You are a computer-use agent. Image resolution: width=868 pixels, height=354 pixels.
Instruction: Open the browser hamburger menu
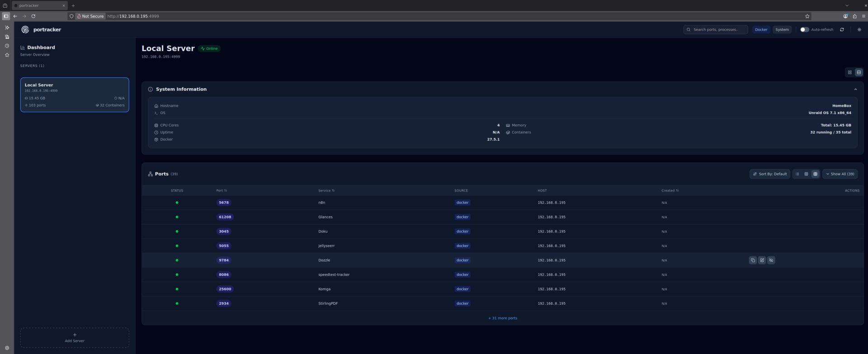click(863, 16)
